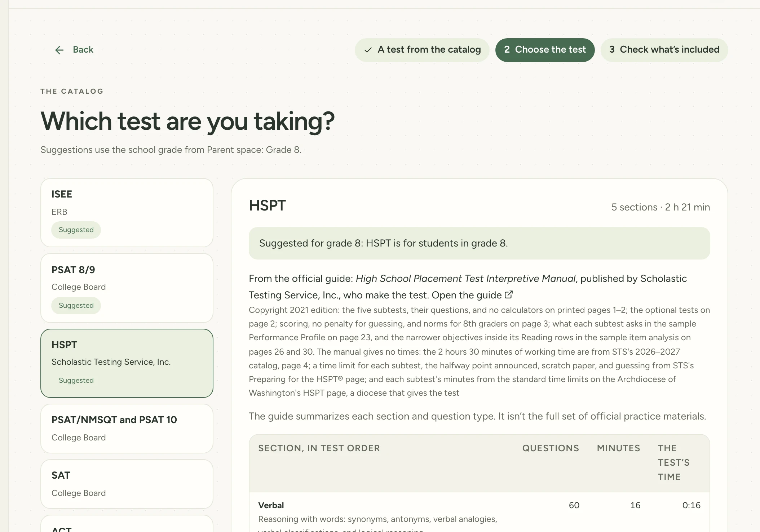Click the external link icon after 'Open the guide'
This screenshot has width=760, height=532.
pos(509,295)
